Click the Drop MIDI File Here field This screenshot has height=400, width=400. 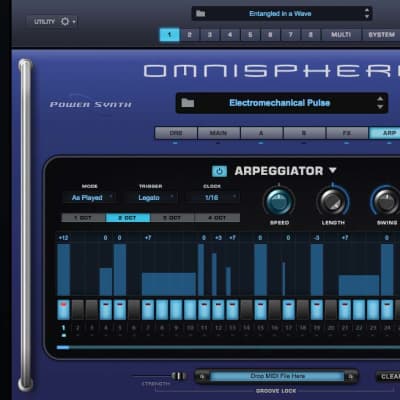pyautogui.click(x=277, y=376)
